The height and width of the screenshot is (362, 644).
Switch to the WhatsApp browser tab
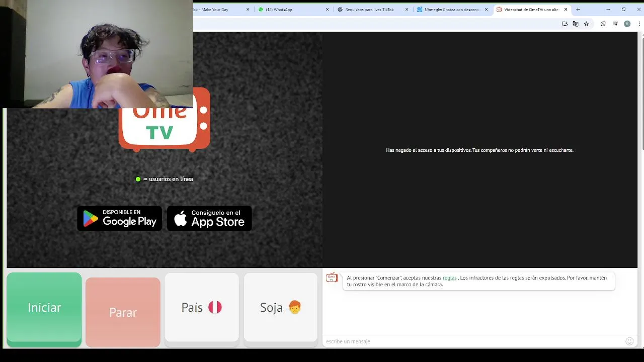tap(293, 10)
